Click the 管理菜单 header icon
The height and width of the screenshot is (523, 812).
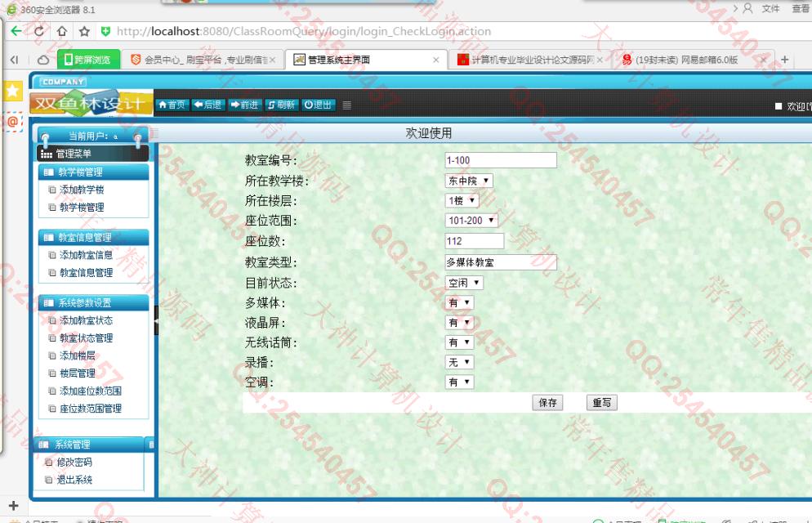[46, 154]
